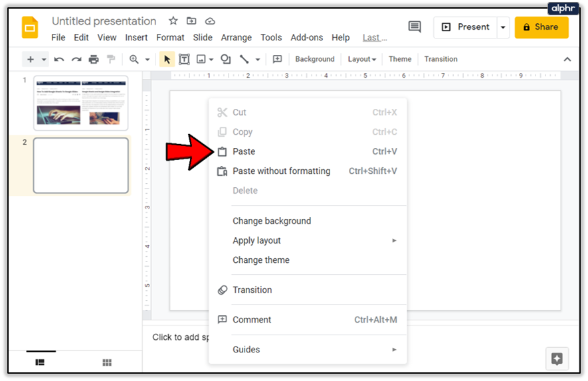Click the zoom magnifier tool
The height and width of the screenshot is (381, 588).
click(x=134, y=59)
